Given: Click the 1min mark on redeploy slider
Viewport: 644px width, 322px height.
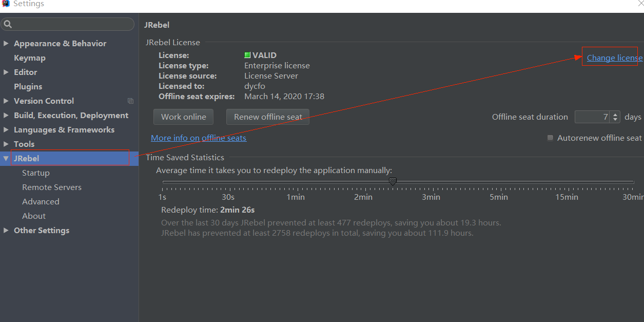Looking at the screenshot, I should click(x=296, y=197).
